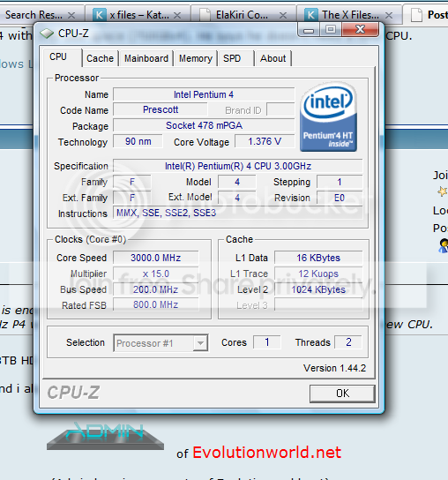Switch to 'x files – Kat...' browser tab
The height and width of the screenshot is (480, 448).
pos(139,15)
